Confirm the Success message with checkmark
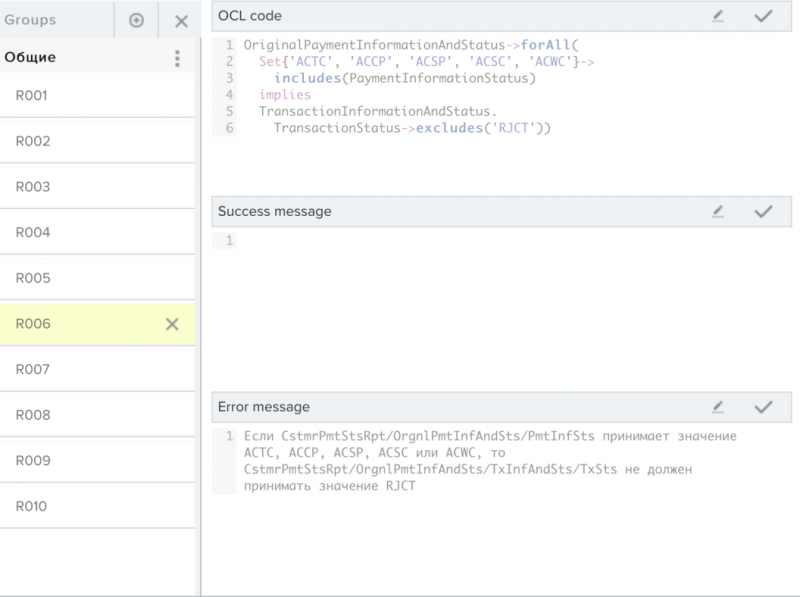800x597 pixels. (763, 212)
